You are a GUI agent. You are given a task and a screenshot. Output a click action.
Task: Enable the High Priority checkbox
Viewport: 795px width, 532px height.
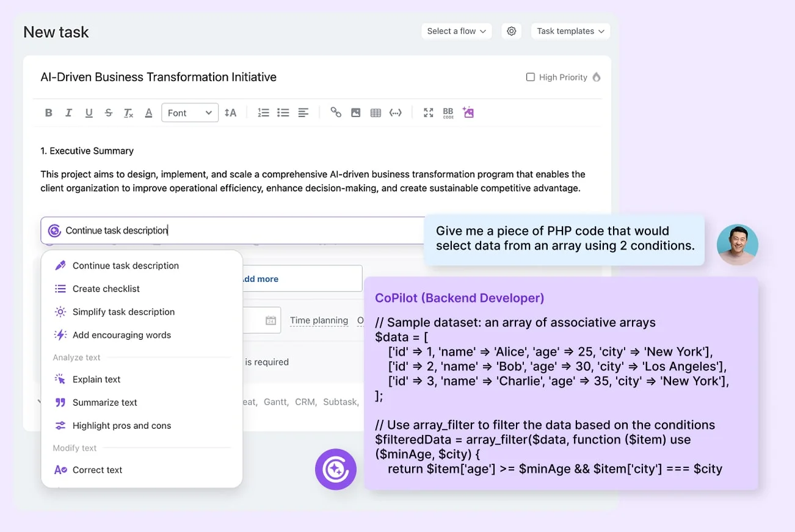pyautogui.click(x=531, y=77)
